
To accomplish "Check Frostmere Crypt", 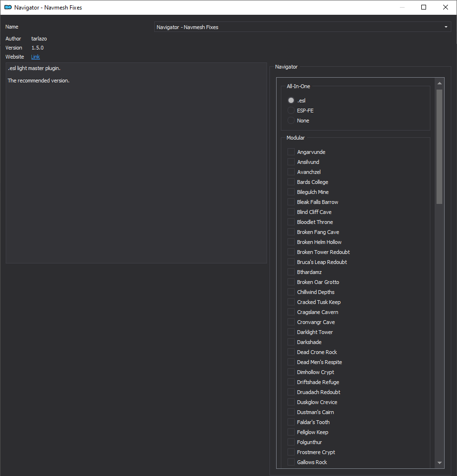I will point(291,452).
